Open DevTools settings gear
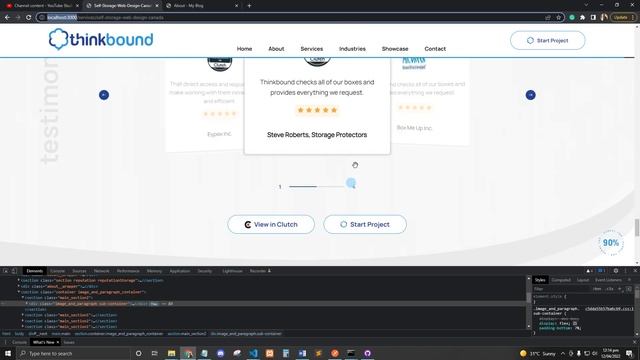The height and width of the screenshot is (360, 640). point(616,271)
